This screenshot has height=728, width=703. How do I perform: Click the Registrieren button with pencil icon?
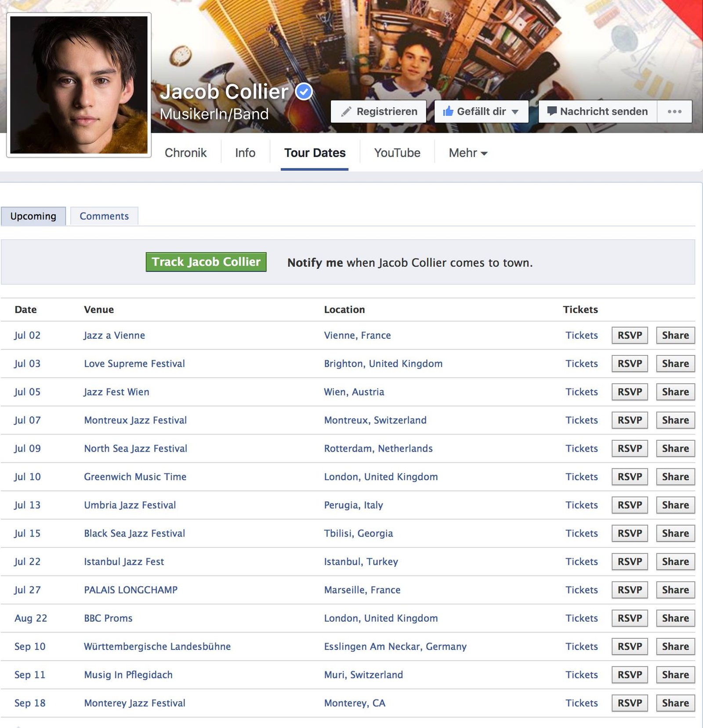378,112
